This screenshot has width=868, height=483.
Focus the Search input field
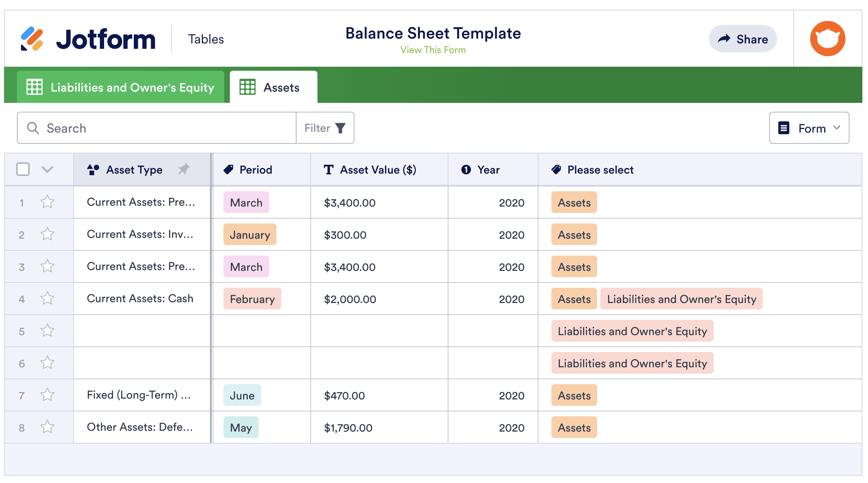157,128
